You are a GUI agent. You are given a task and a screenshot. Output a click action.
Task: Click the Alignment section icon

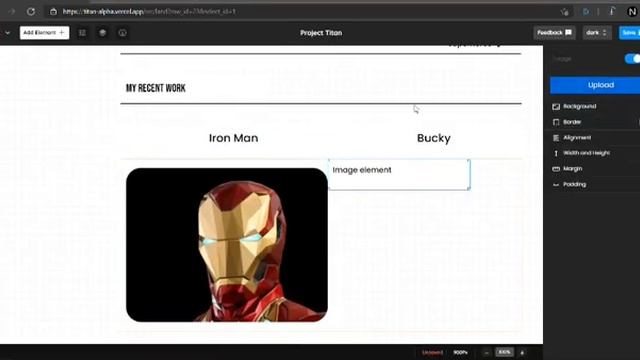[556, 138]
